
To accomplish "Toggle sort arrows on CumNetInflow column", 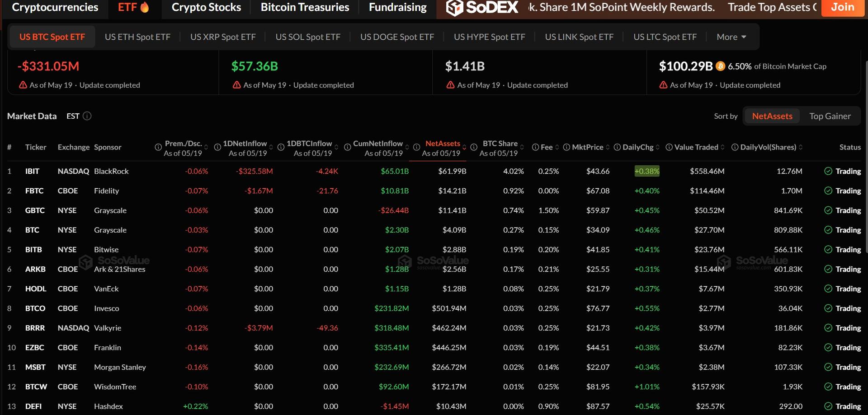I will point(407,147).
